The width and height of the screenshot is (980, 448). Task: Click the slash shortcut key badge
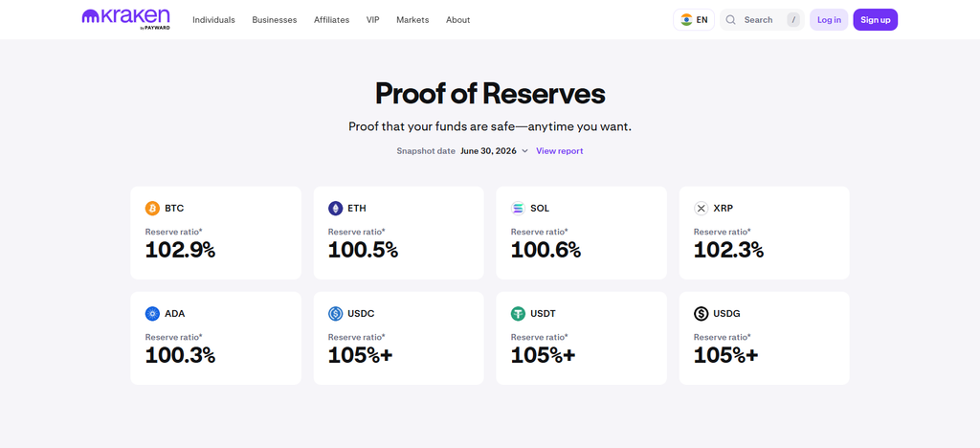coord(793,20)
